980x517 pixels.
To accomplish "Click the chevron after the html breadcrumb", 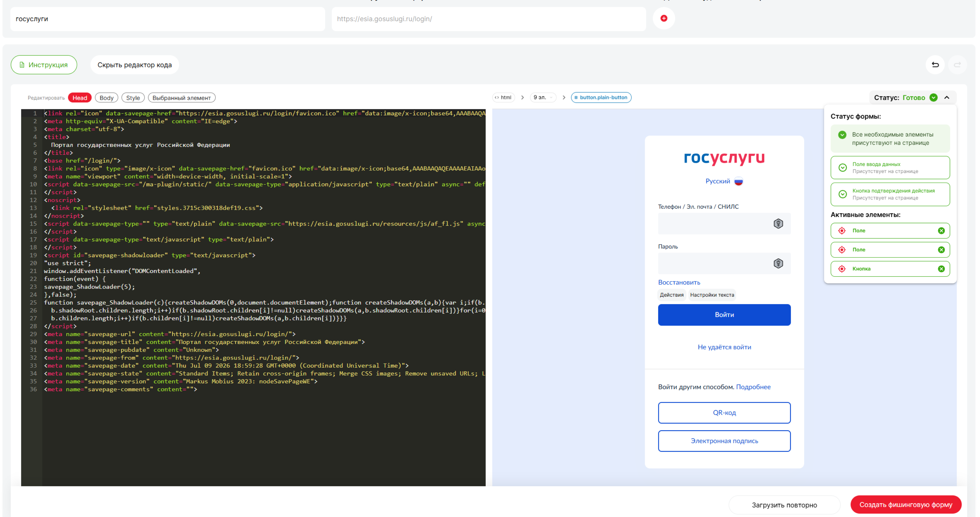I will click(522, 97).
